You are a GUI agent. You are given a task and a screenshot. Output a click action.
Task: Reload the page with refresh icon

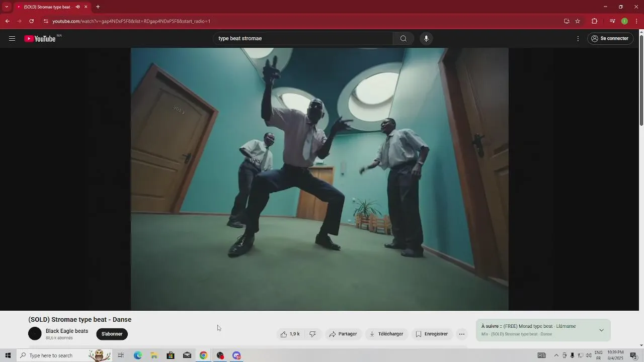pyautogui.click(x=32, y=21)
